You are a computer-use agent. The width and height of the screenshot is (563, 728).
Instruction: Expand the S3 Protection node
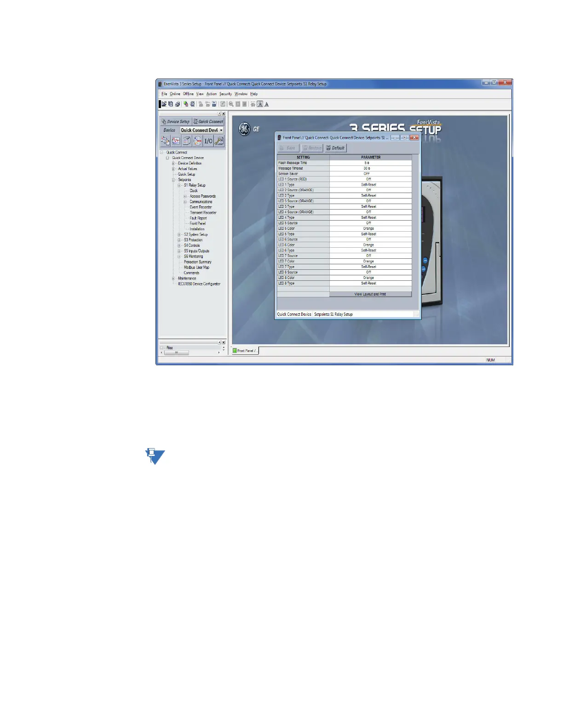[x=179, y=240]
